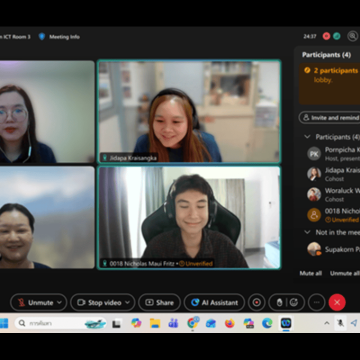
Task: Open the AI Assistant
Action: [214, 302]
